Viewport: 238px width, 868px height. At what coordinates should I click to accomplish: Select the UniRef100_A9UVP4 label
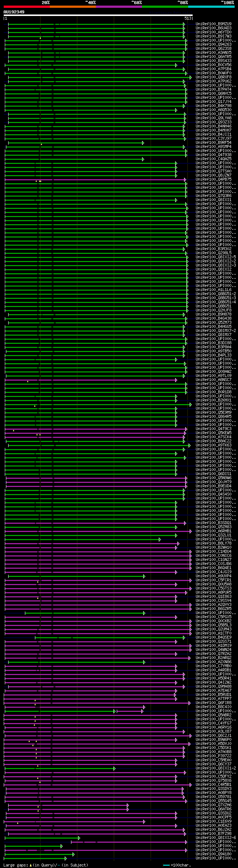tap(213, 576)
